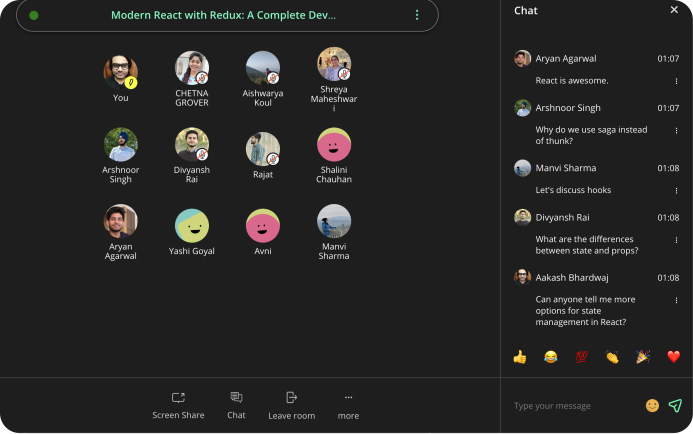Click the 'Type your message' input field
Screen dimensions: 693x434
click(x=575, y=406)
